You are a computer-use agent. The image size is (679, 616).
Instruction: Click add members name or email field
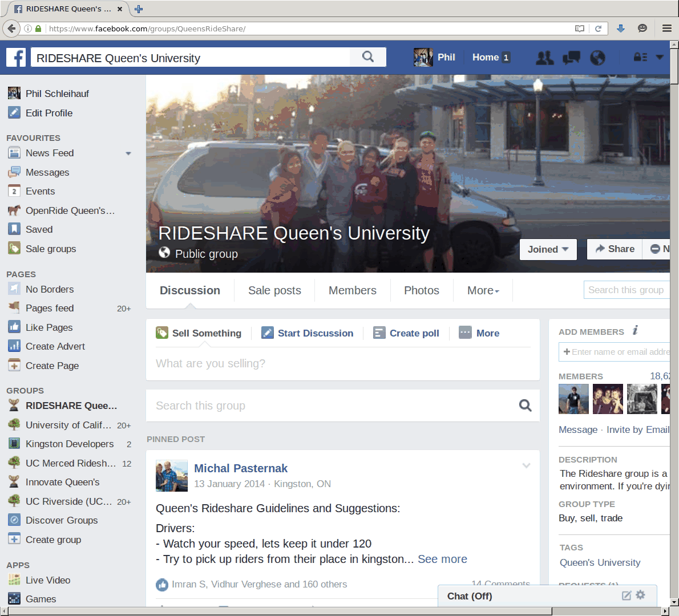[x=614, y=352]
